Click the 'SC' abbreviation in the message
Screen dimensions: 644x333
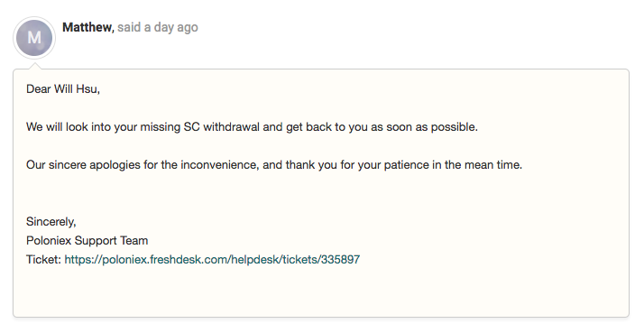pyautogui.click(x=191, y=126)
